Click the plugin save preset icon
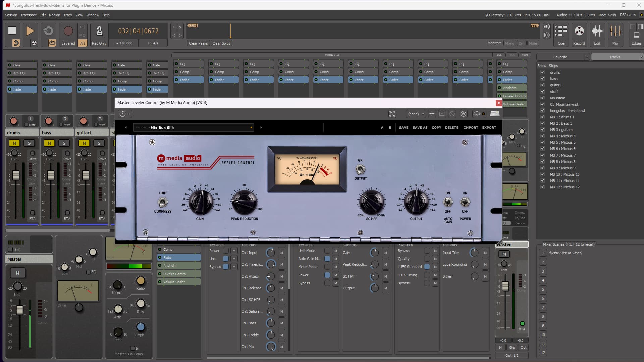 (442, 114)
